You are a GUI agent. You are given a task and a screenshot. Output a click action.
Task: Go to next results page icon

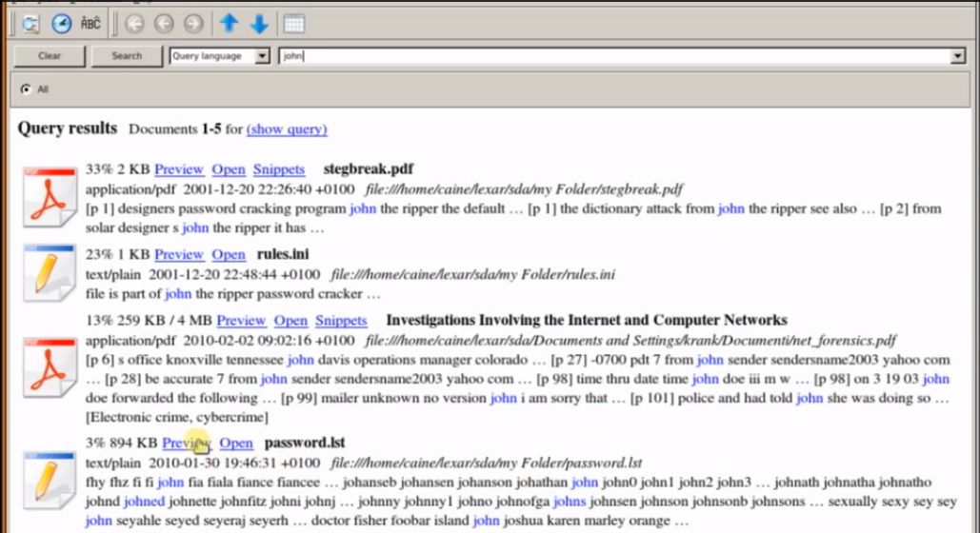pos(193,24)
